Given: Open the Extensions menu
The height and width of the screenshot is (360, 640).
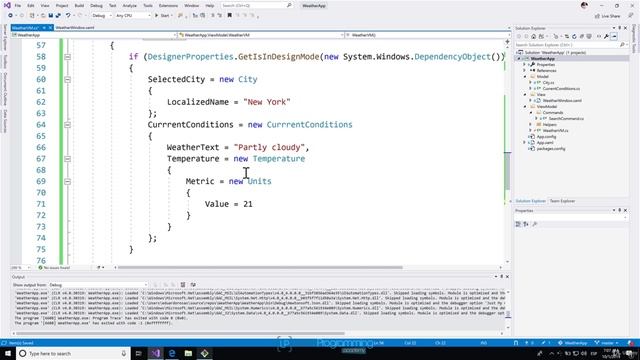Looking at the screenshot, I should [x=168, y=6].
